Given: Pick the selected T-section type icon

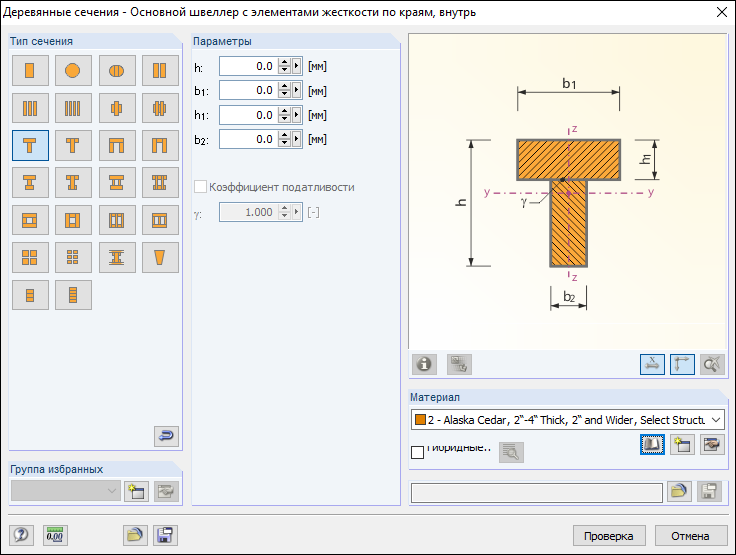Looking at the screenshot, I should (x=30, y=146).
